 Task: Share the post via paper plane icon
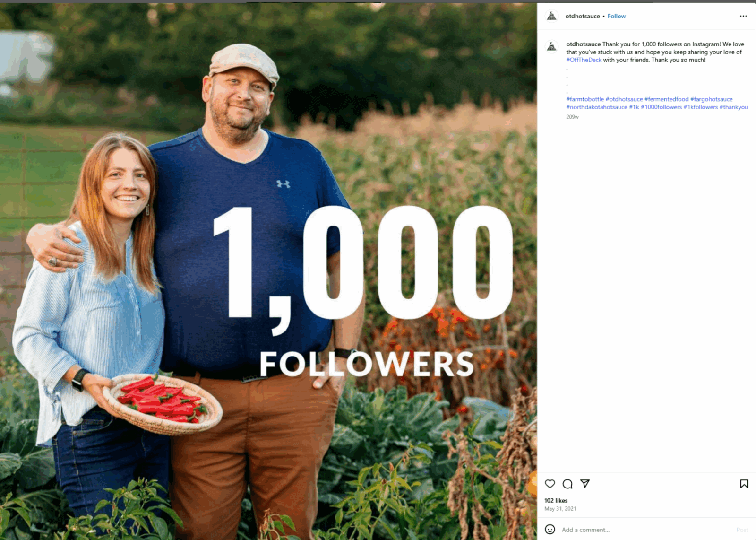click(x=585, y=483)
